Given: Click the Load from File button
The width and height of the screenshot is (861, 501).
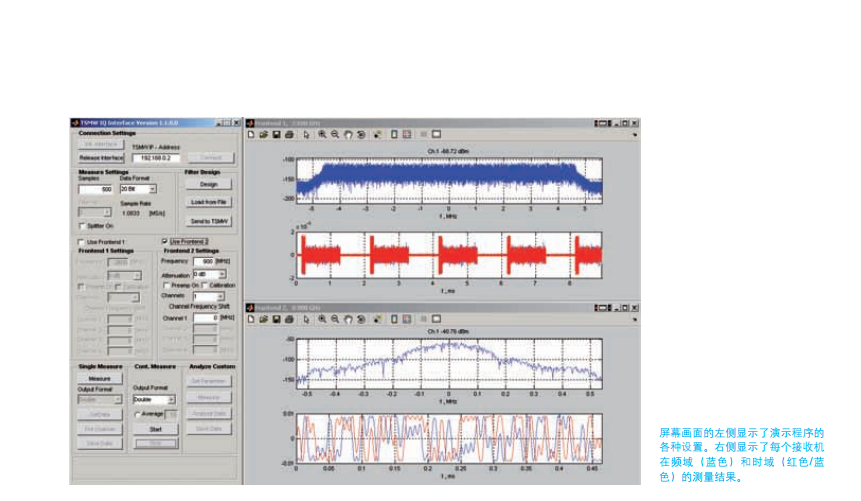Looking at the screenshot, I should coord(209,202).
